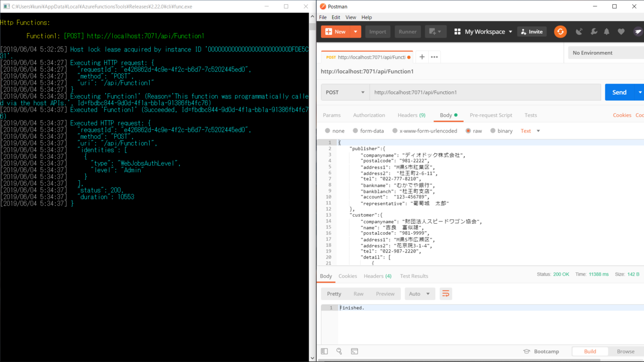
Task: Toggle the Postman sidebar icon
Action: (x=324, y=351)
